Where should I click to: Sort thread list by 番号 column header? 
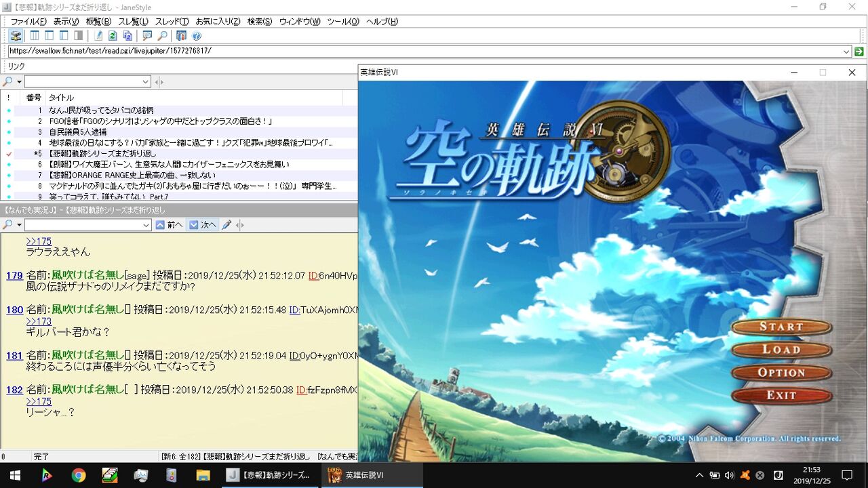[34, 98]
